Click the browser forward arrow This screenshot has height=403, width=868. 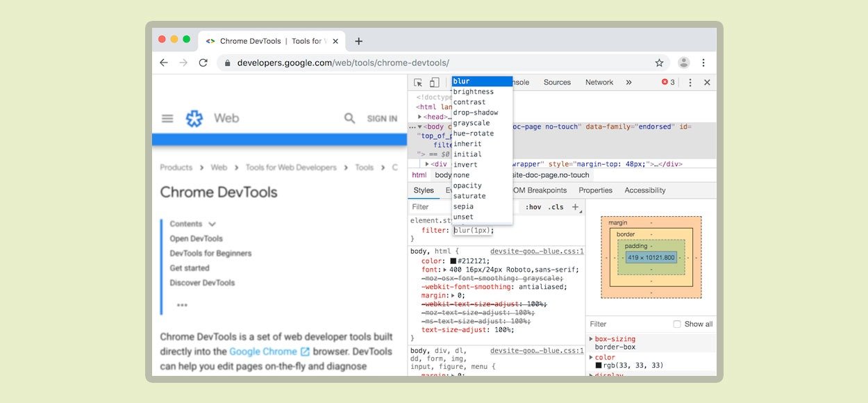183,63
